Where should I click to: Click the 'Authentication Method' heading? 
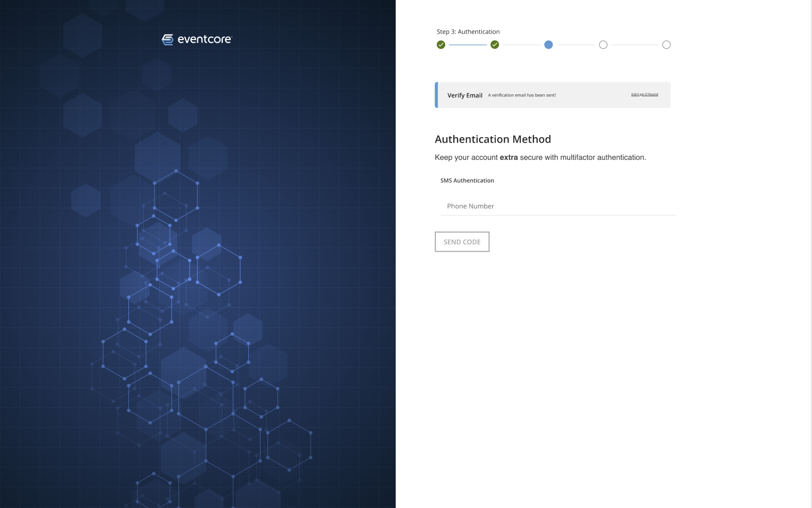(493, 139)
